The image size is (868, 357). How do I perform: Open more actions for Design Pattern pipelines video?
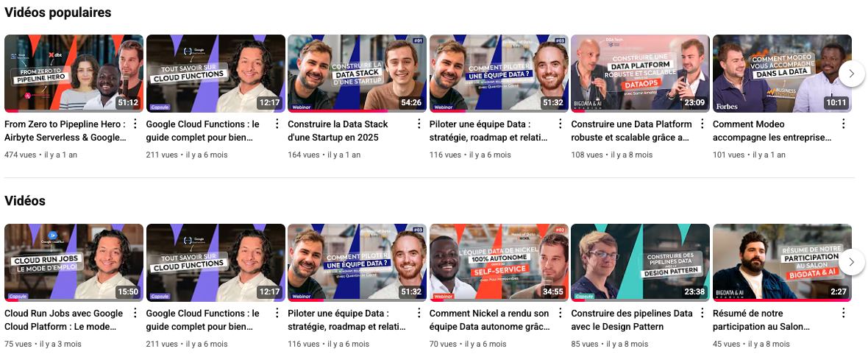(x=702, y=314)
